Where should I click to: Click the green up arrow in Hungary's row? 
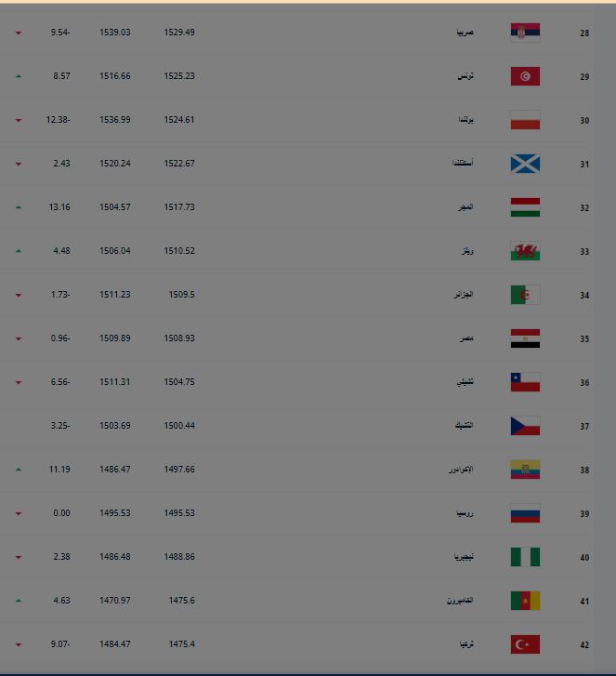pos(19,207)
